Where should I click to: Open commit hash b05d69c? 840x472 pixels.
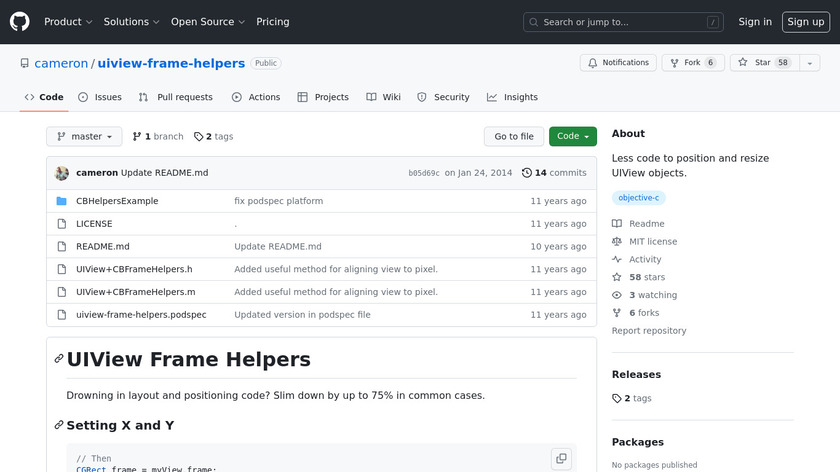pyautogui.click(x=424, y=173)
